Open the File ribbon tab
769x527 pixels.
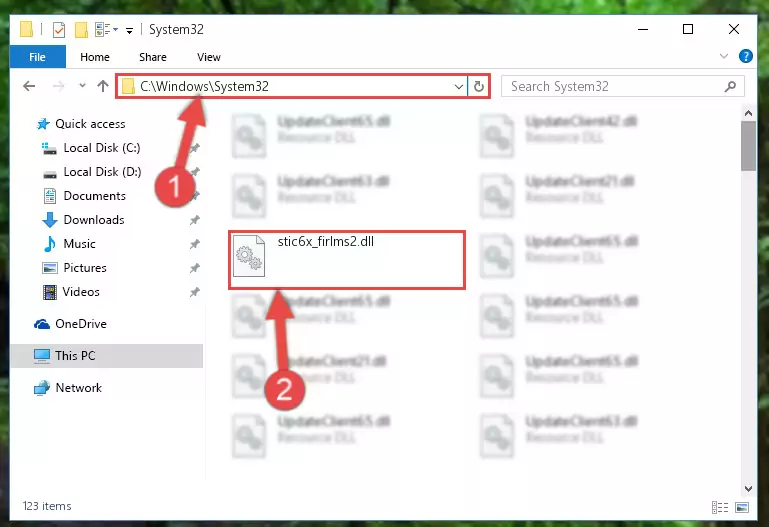coord(37,57)
